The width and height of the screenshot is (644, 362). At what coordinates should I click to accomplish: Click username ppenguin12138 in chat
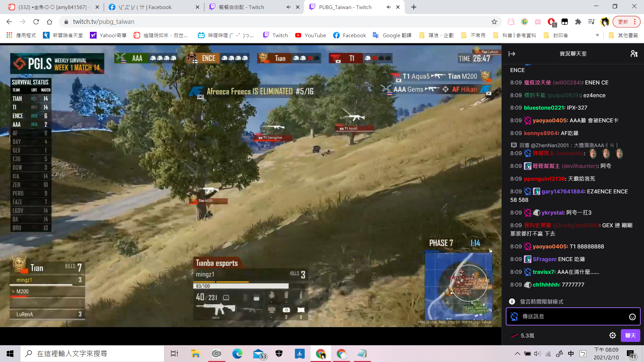tap(544, 179)
